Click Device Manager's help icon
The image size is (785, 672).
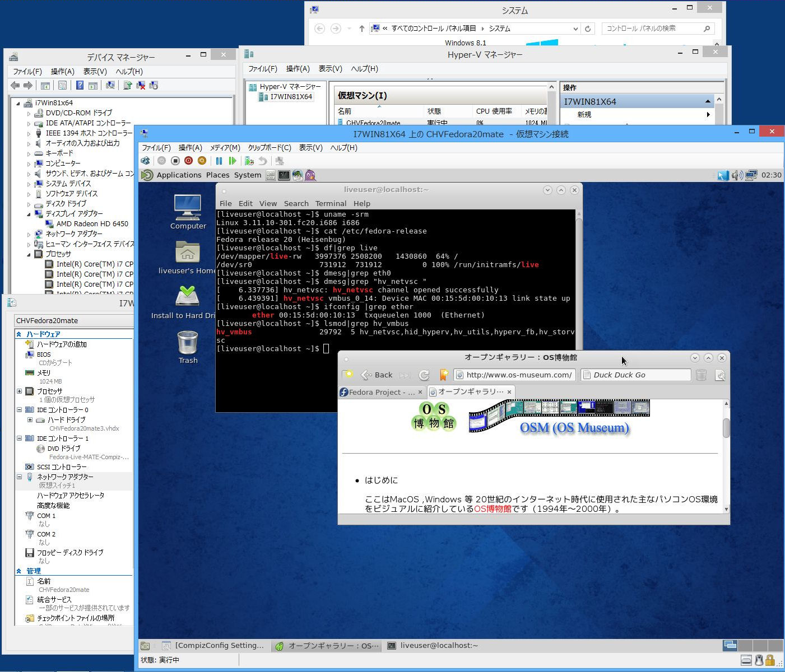pyautogui.click(x=80, y=85)
